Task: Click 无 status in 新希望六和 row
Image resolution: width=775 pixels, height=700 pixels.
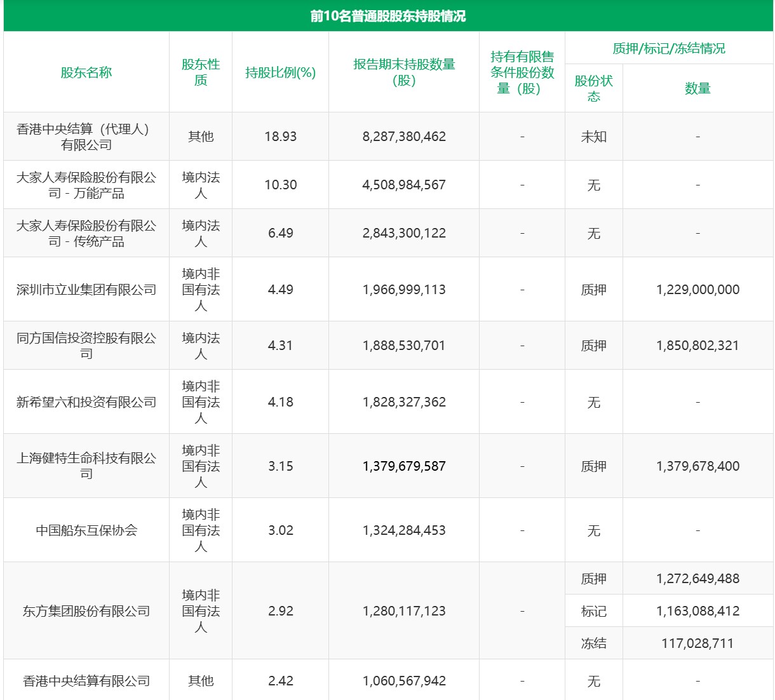Action: 594,402
